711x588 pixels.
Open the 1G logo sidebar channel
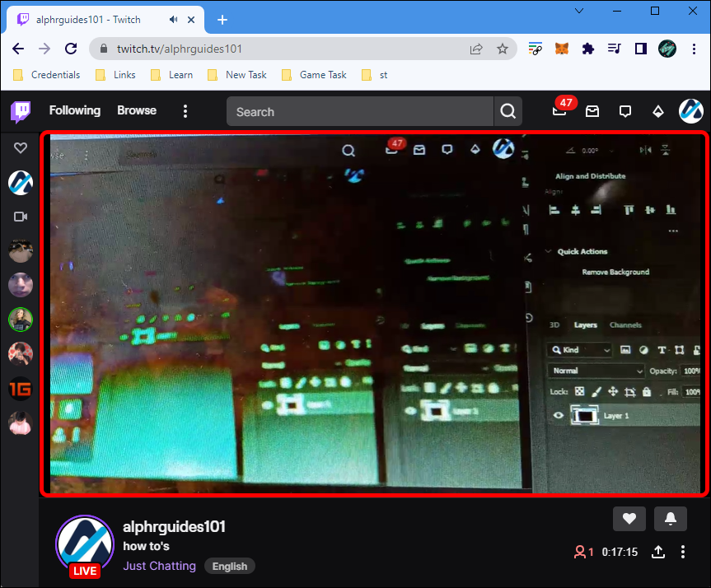[21, 389]
